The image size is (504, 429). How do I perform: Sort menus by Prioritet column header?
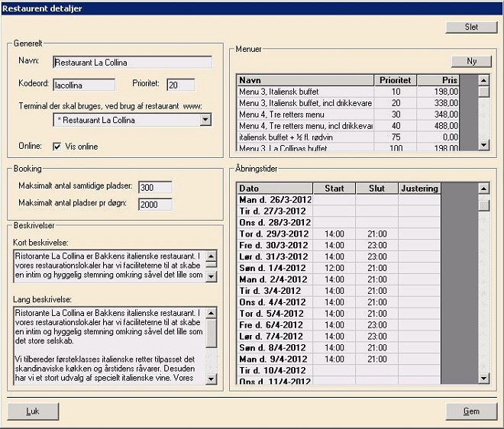396,80
